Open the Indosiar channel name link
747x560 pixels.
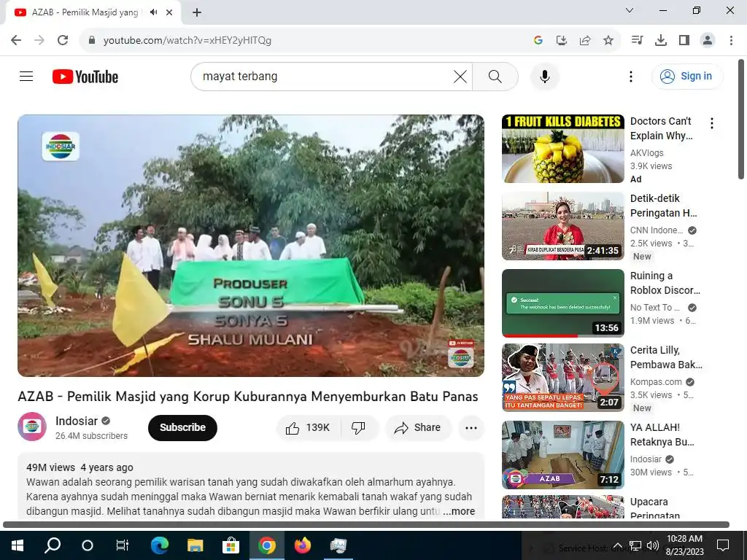76,421
